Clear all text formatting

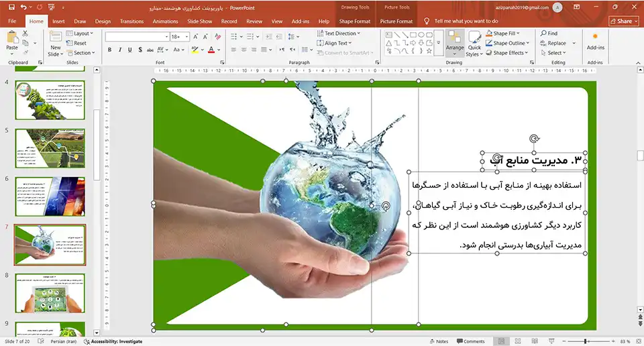(217, 37)
